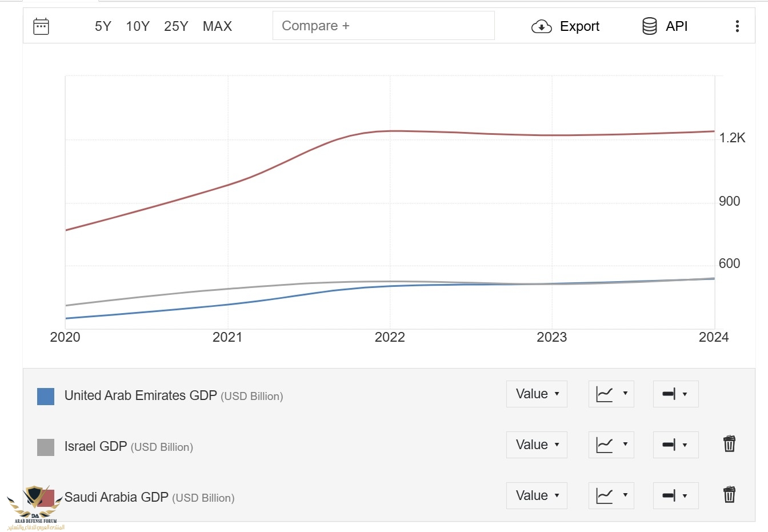Show the MAX time range

pos(217,26)
